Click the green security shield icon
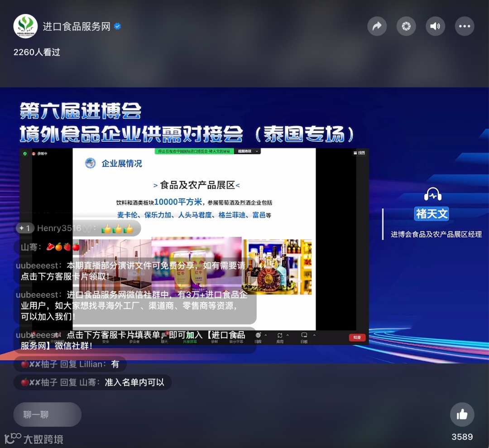The width and height of the screenshot is (489, 448). (x=25, y=154)
